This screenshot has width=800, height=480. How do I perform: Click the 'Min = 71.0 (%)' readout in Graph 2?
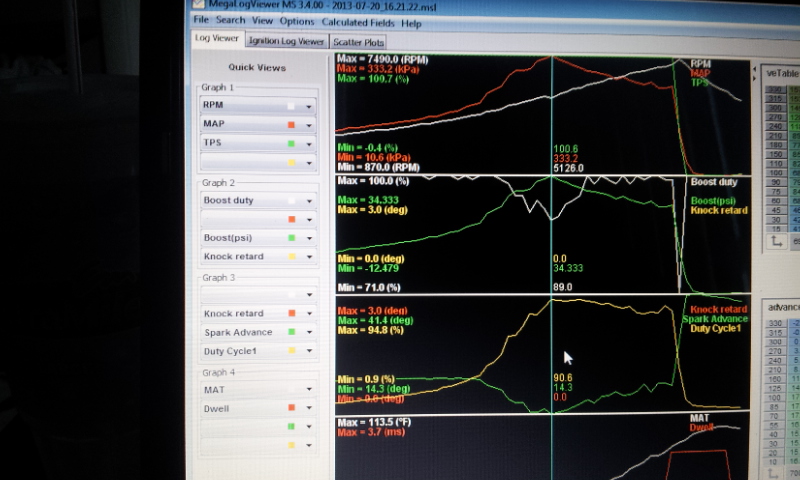tap(369, 288)
